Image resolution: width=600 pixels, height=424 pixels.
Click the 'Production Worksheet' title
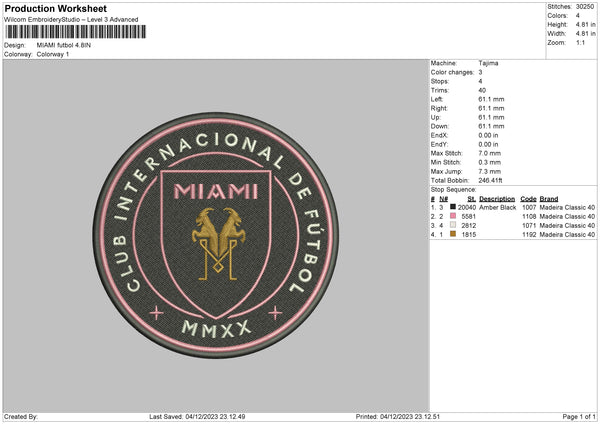pos(56,8)
